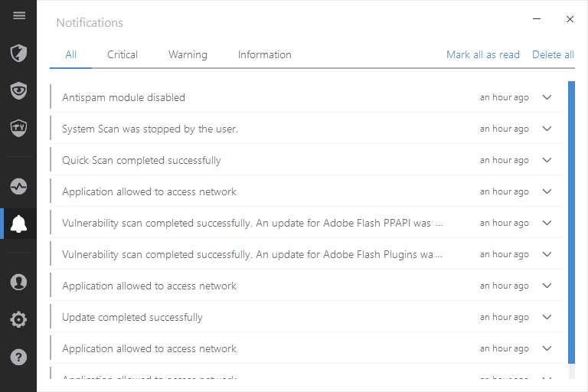Click the blue vertical scrollbar thumb
The image size is (588, 392).
coord(571,222)
